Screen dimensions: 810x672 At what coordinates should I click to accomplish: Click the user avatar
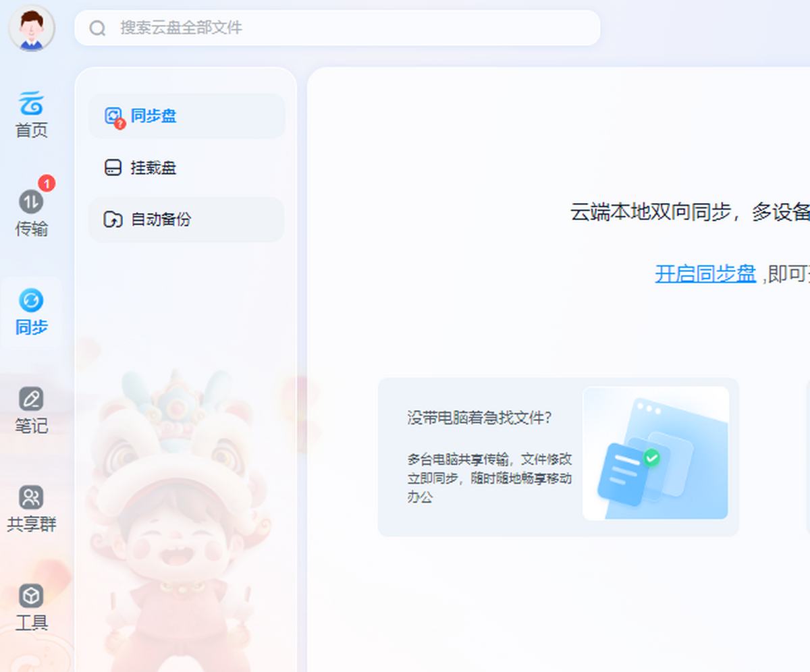point(32,28)
